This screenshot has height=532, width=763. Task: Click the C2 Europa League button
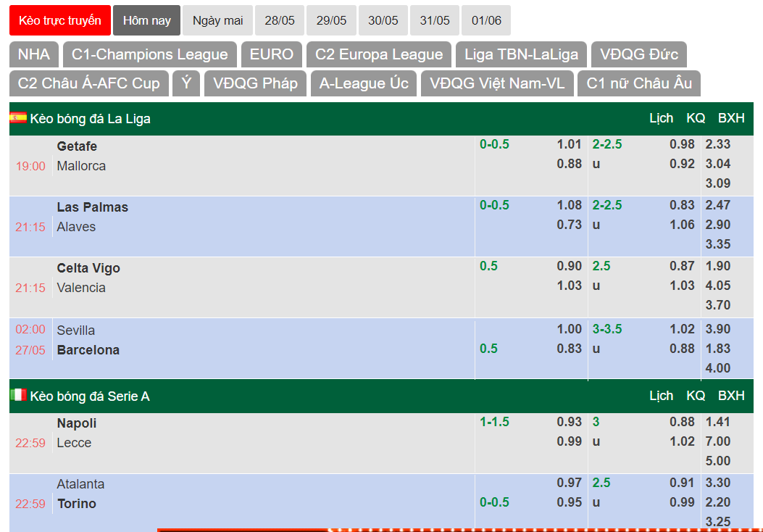click(x=379, y=54)
